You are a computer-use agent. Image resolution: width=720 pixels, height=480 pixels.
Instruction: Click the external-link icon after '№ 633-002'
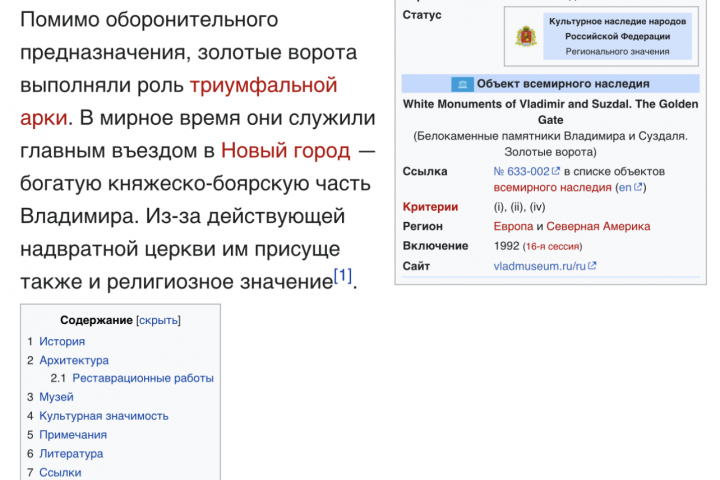click(556, 171)
